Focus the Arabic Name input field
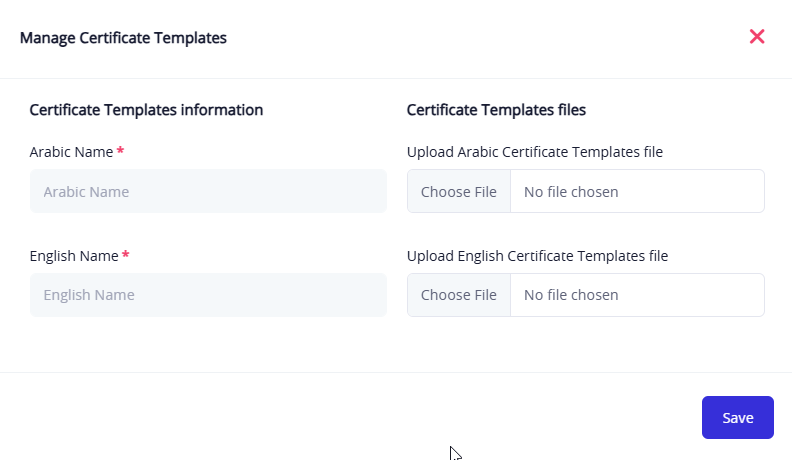 click(208, 191)
